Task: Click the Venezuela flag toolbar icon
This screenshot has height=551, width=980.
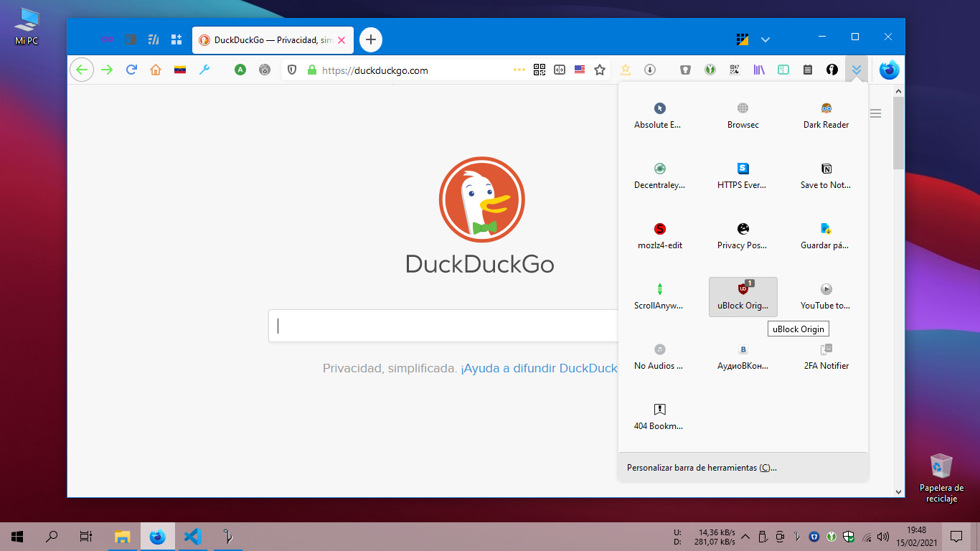Action: 180,70
